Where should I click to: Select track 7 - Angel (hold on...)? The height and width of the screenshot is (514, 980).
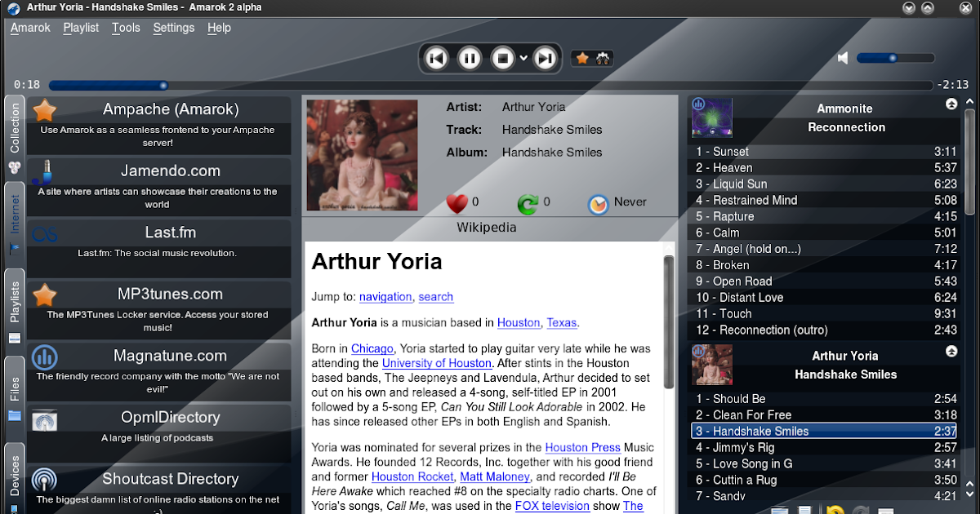(826, 249)
